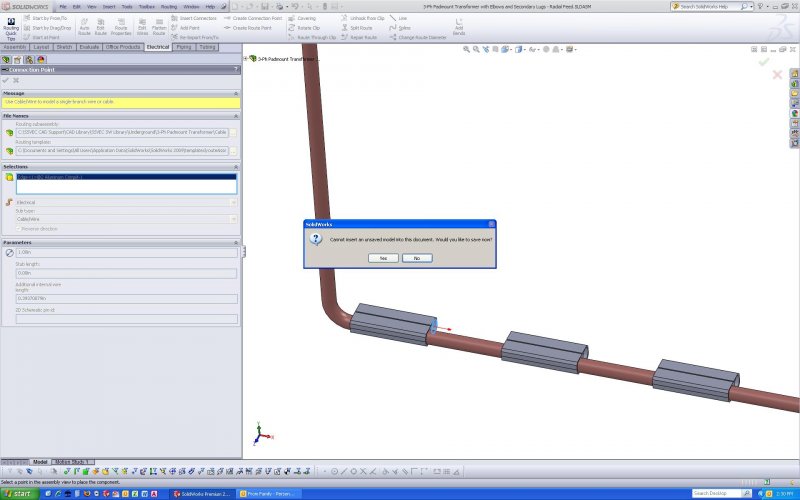Expand the 3-Ph Padmount Transformer tree node
This screenshot has width=800, height=500.
(247, 59)
